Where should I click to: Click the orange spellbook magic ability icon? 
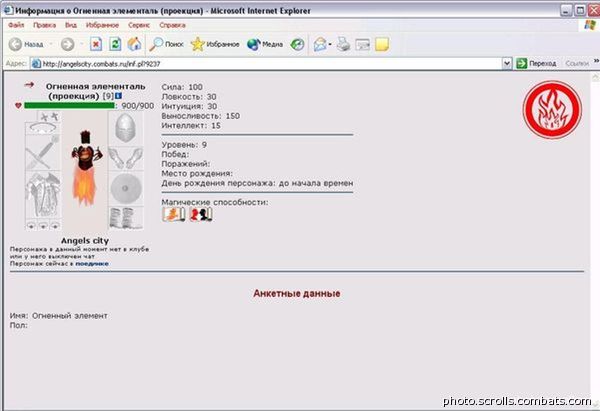coord(173,215)
